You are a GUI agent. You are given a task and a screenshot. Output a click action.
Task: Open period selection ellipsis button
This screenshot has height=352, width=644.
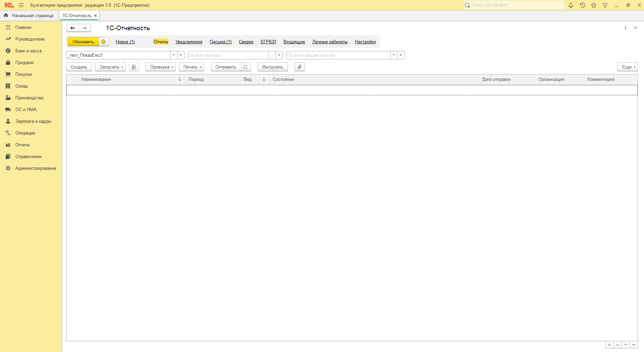coord(272,55)
